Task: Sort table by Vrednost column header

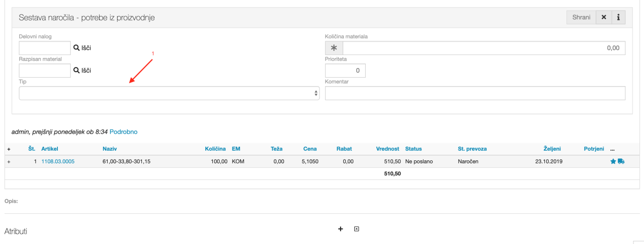Action: (x=387, y=149)
